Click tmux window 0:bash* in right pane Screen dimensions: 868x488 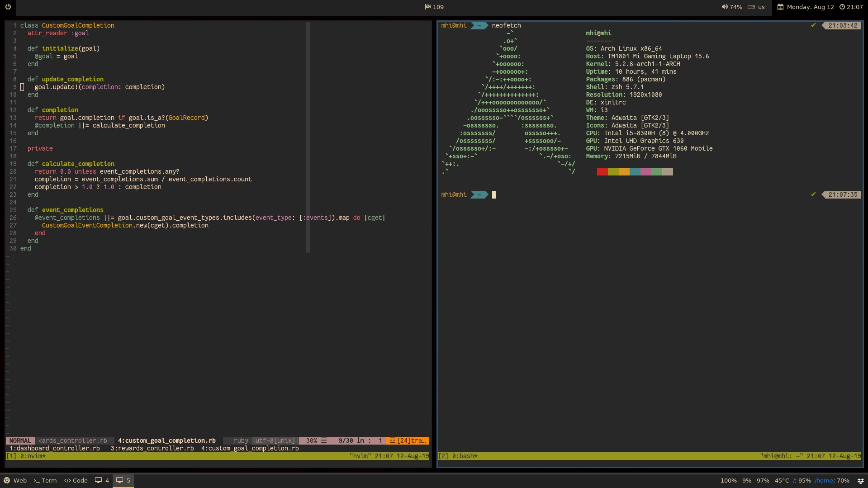coord(465,456)
